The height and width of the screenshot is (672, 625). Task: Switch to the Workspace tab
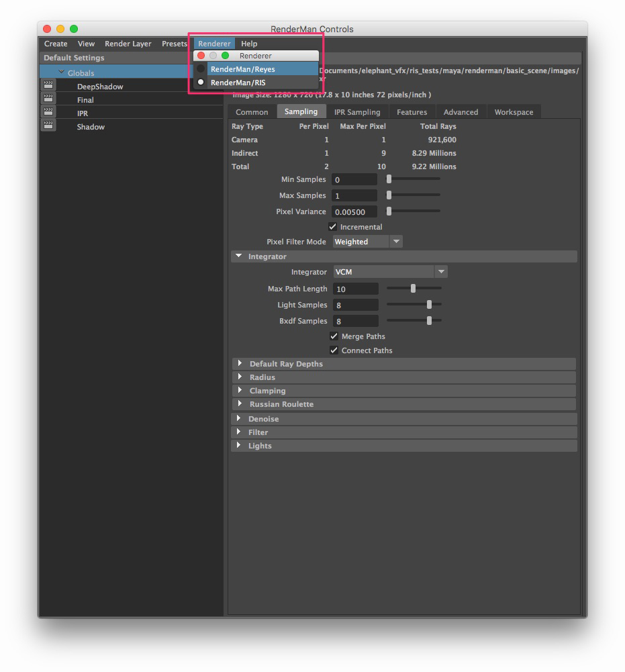(514, 112)
